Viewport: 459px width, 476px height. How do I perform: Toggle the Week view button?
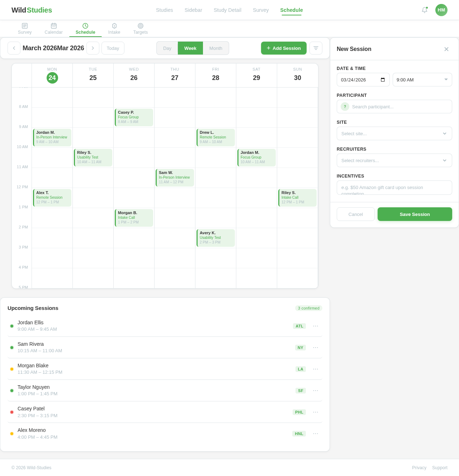[x=190, y=48]
